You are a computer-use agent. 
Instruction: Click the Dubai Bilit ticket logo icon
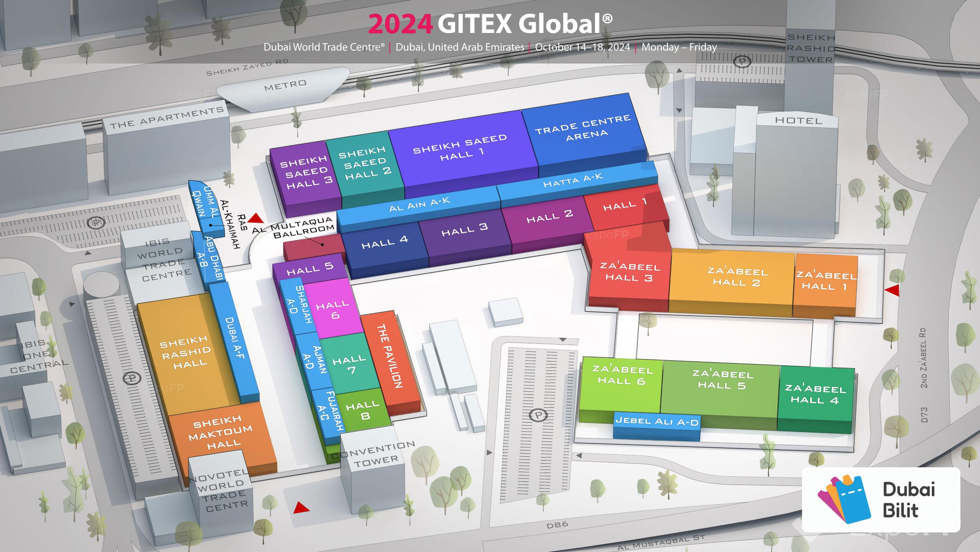click(x=844, y=499)
